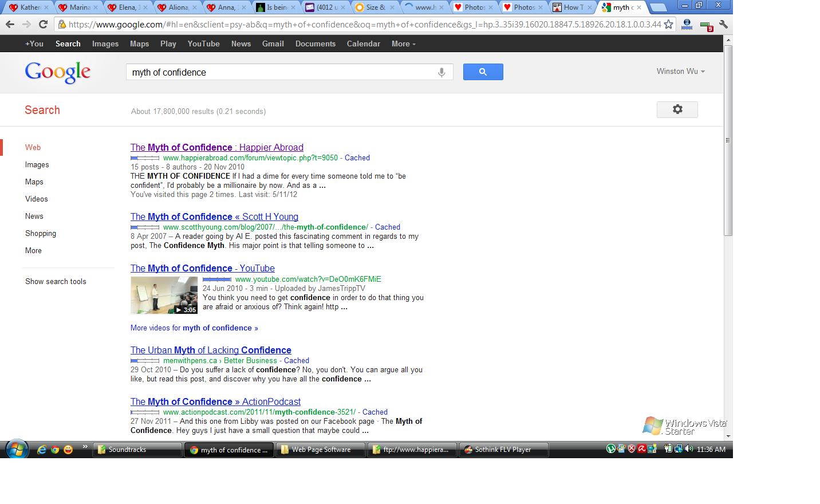Click the red shield security tray icon
This screenshot has height=504, width=820.
632,449
